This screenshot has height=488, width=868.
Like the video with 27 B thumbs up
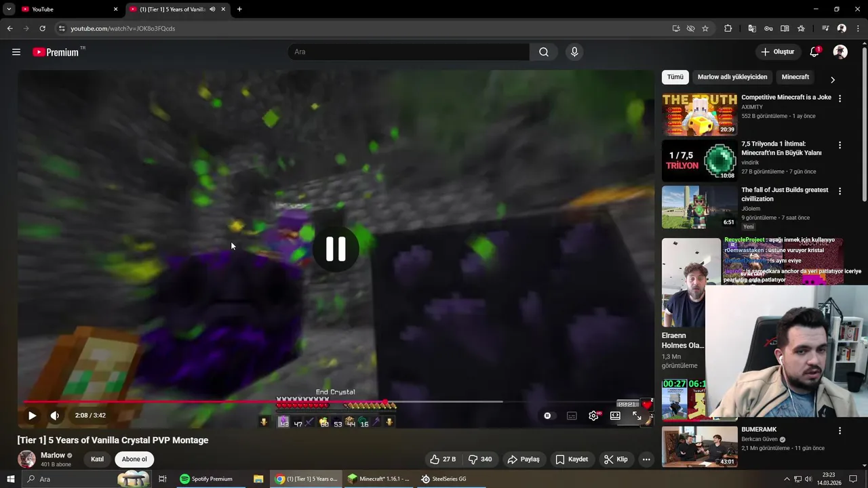tap(442, 460)
